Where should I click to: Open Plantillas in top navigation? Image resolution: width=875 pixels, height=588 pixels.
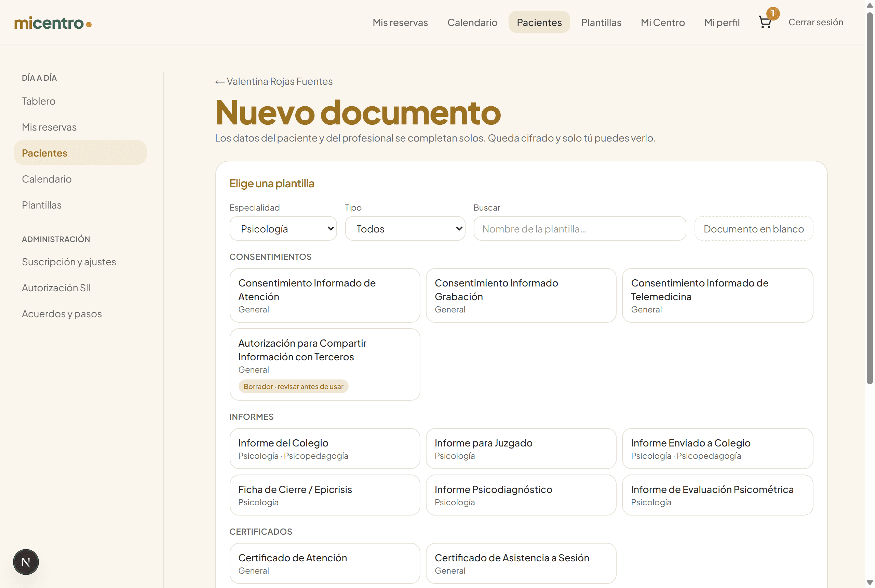pyautogui.click(x=601, y=22)
